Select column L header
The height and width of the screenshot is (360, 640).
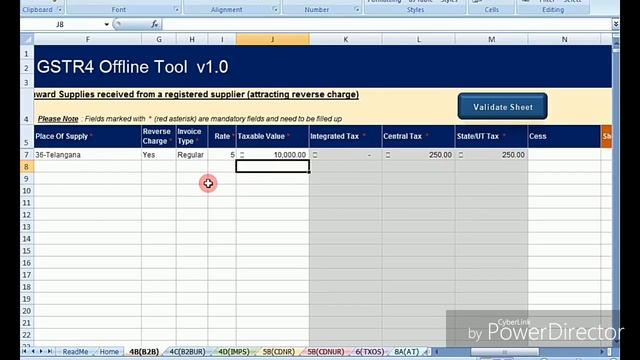[418, 39]
